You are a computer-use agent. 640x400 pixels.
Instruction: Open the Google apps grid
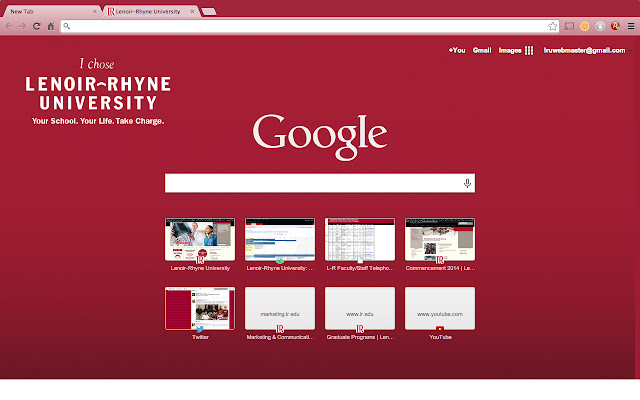pyautogui.click(x=529, y=50)
